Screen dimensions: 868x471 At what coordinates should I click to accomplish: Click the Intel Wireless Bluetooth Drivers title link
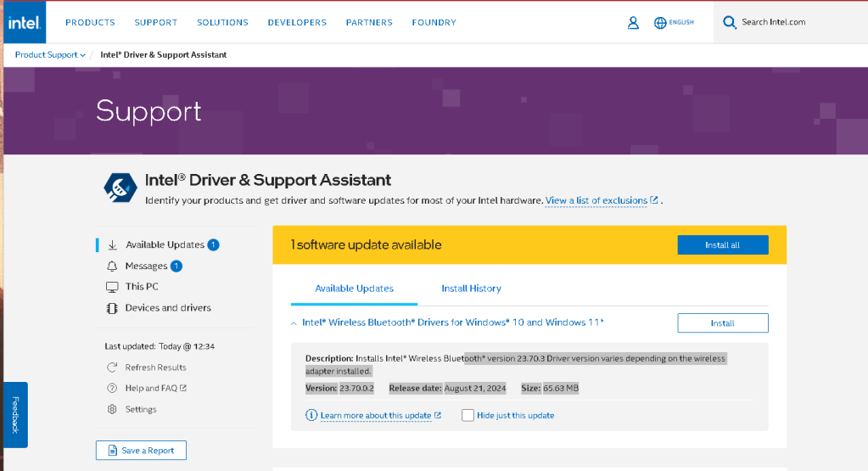click(453, 322)
